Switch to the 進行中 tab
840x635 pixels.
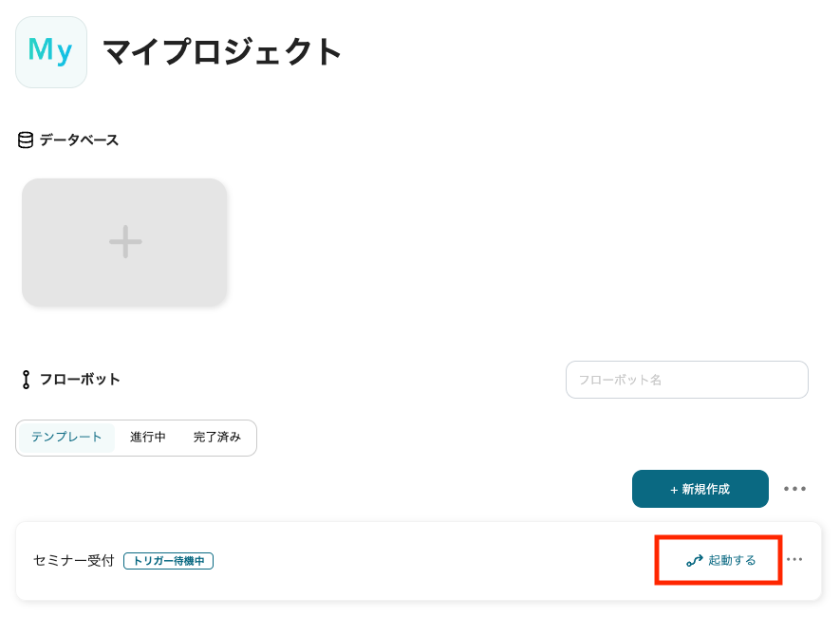click(x=147, y=438)
